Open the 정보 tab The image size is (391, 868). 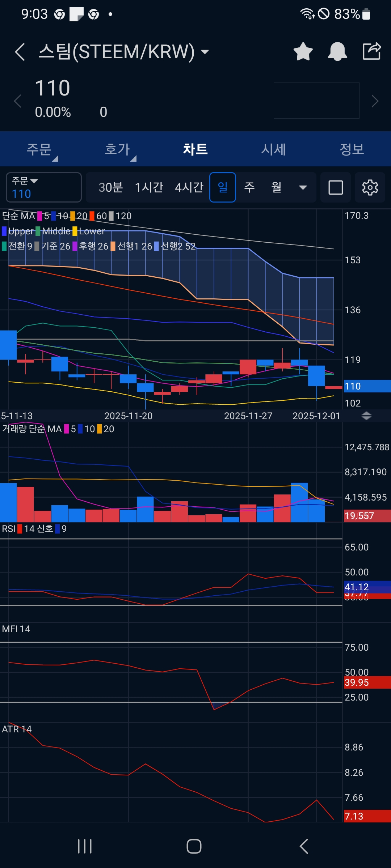click(352, 149)
